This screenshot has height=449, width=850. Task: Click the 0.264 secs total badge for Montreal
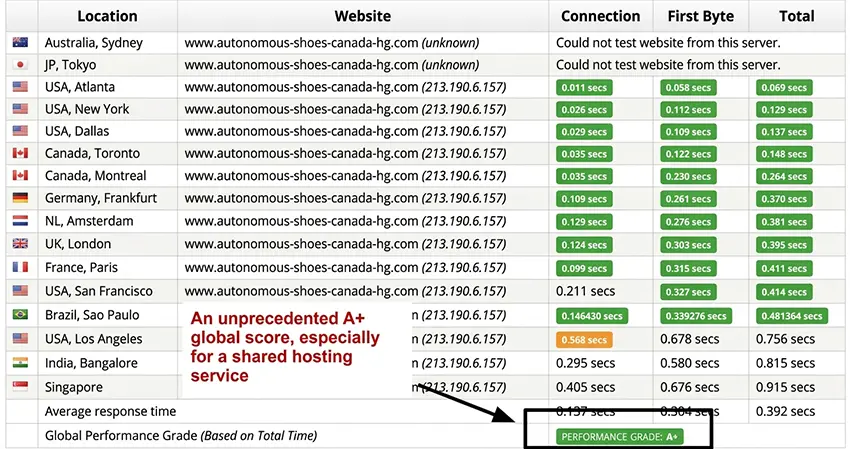[x=784, y=177]
